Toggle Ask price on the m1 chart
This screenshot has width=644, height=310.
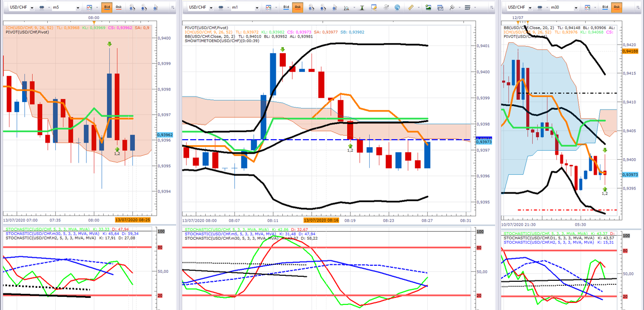[x=298, y=8]
